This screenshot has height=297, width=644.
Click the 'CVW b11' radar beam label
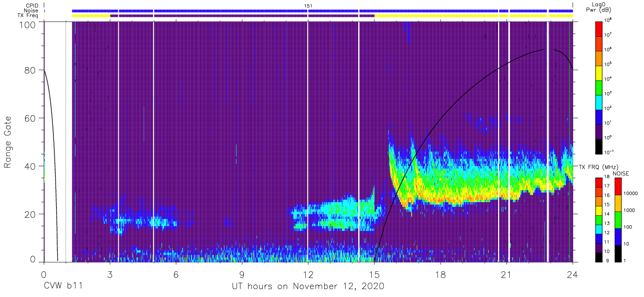(63, 286)
